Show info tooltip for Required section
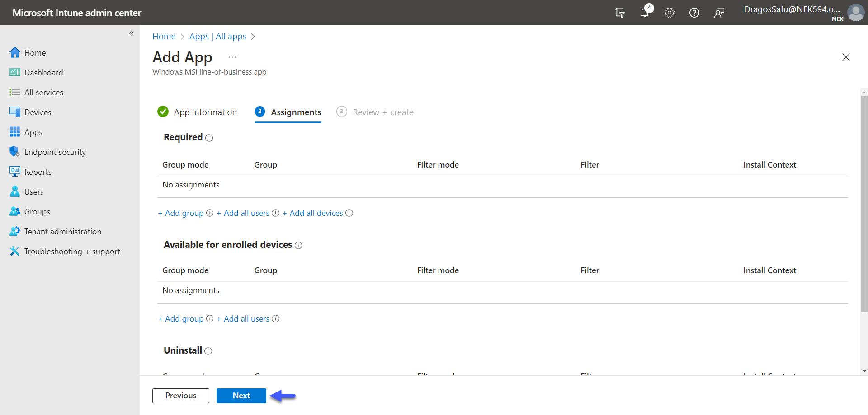The image size is (868, 415). (x=209, y=138)
